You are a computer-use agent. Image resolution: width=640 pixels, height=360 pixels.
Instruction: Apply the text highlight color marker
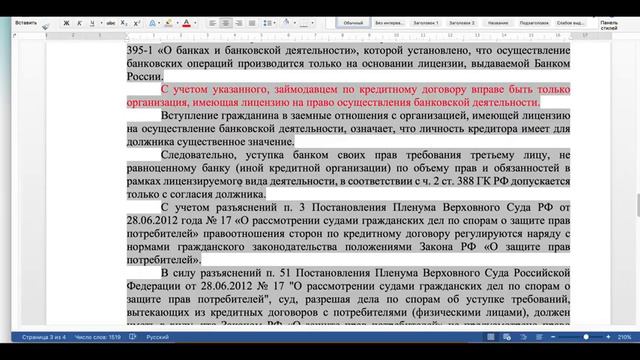pyautogui.click(x=169, y=23)
